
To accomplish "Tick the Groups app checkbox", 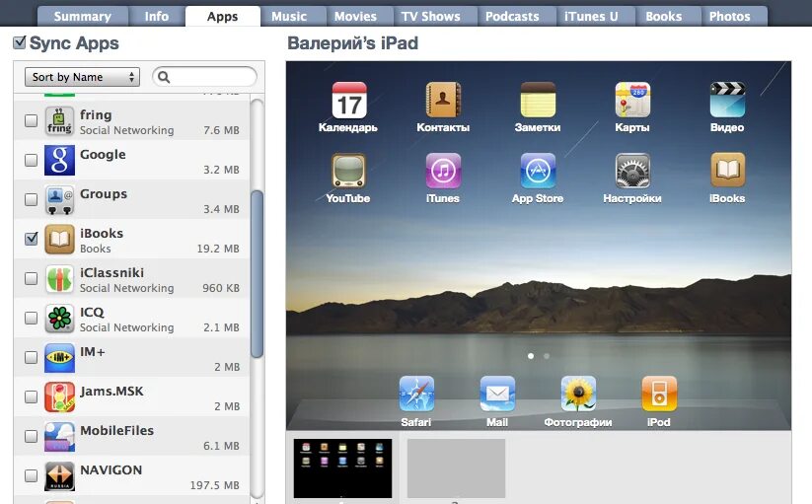I will [31, 199].
